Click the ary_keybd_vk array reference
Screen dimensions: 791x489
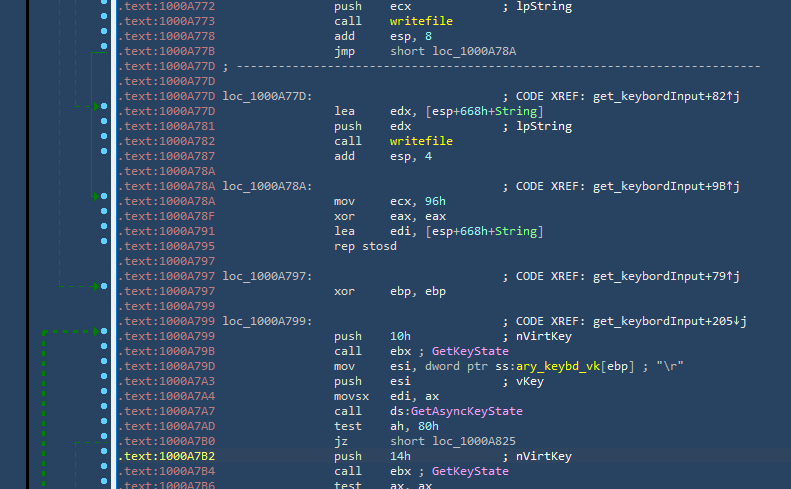point(558,366)
